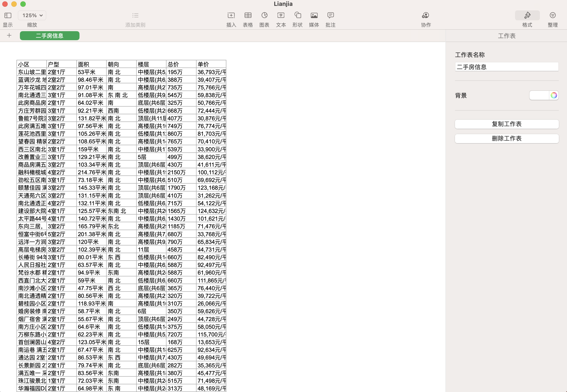567x392 pixels.
Task: Click Duplicate Sheet (复制工作表)
Action: tap(506, 124)
